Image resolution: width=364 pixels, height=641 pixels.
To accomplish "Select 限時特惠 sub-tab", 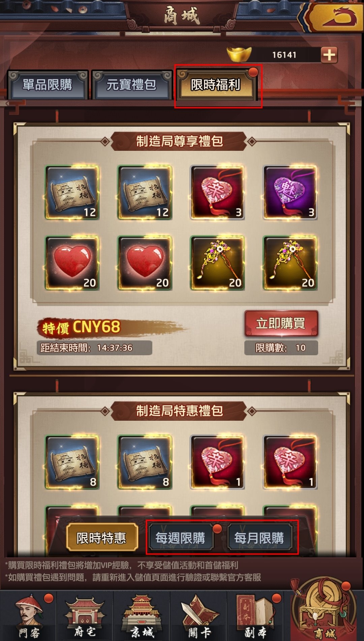I will (x=102, y=537).
